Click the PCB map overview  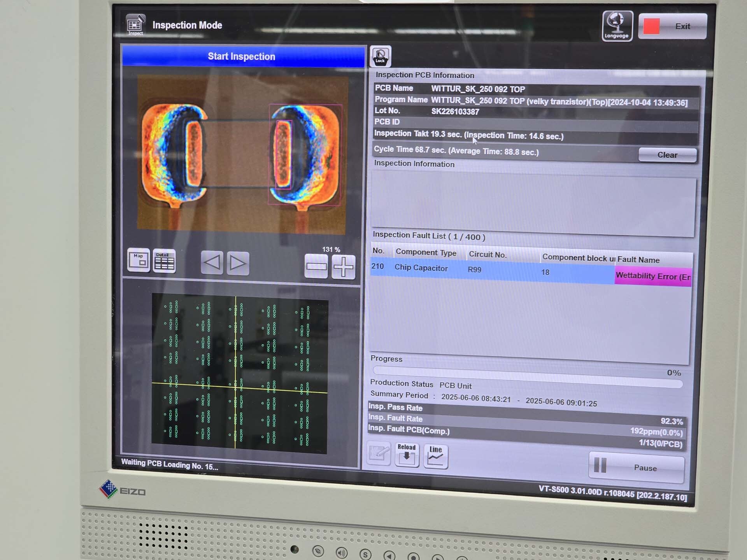[x=239, y=373]
